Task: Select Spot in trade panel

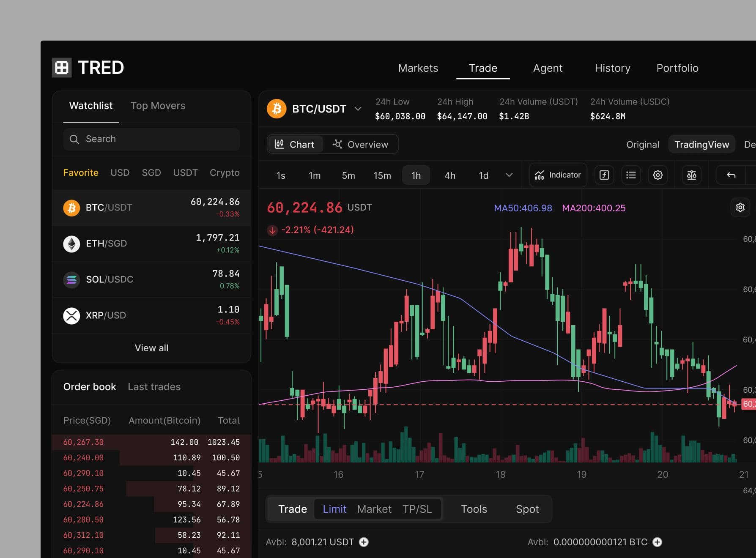Action: tap(527, 509)
